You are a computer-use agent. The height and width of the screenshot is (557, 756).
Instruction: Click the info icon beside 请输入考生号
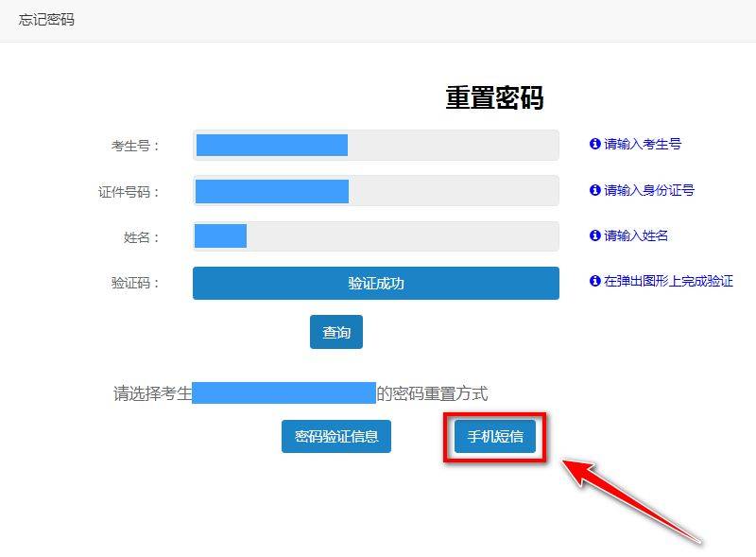coord(595,145)
